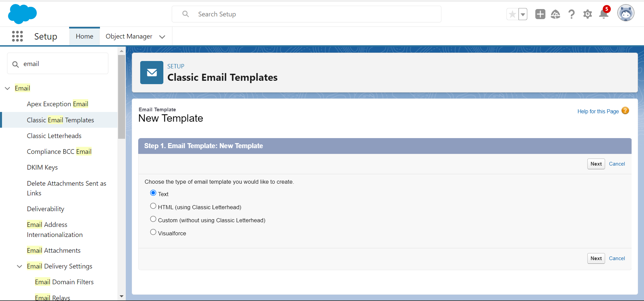Click the Salesforce cloud logo

tap(22, 14)
